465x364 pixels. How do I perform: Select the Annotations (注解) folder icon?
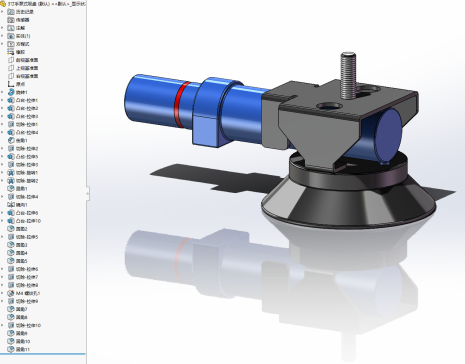(x=11, y=28)
